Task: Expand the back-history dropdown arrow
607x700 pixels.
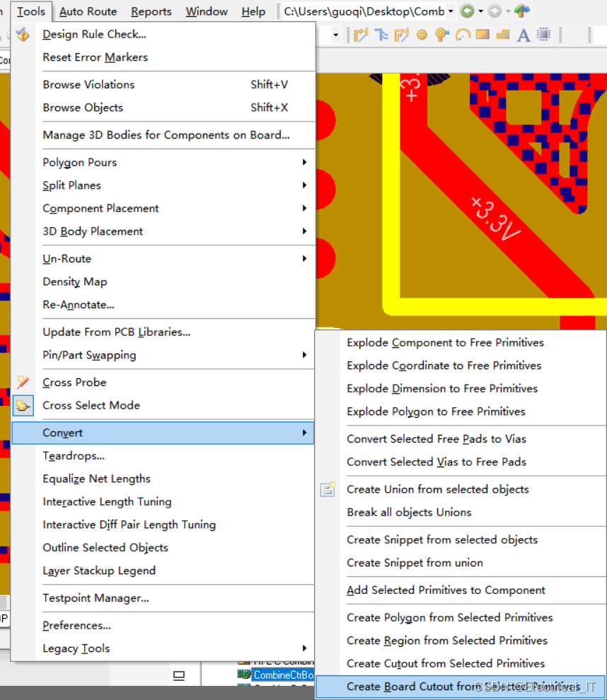Action: click(x=480, y=11)
